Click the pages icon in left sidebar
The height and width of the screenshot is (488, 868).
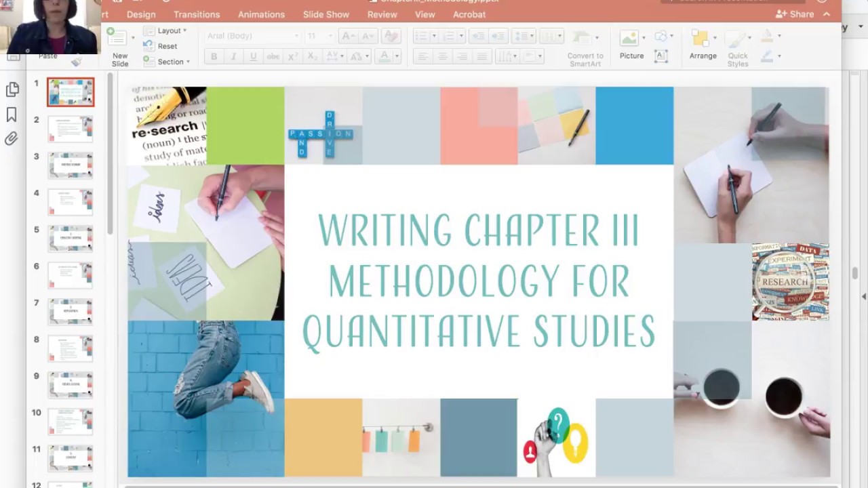tap(12, 89)
